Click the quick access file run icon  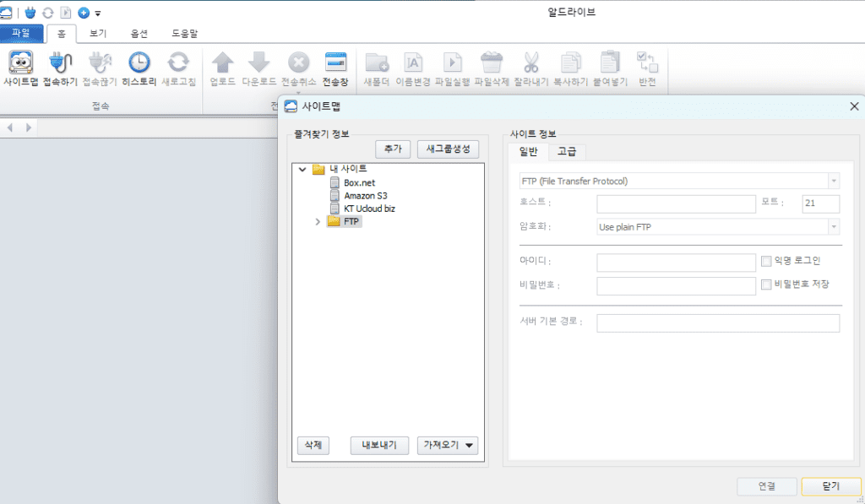coord(66,13)
